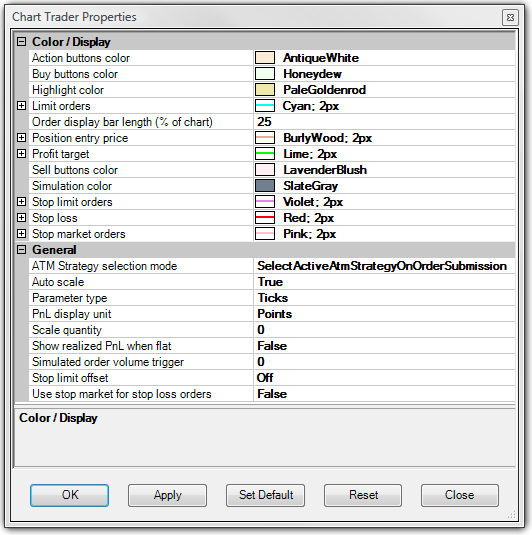
Task: Select the Action buttons color row label
Action: (x=81, y=58)
